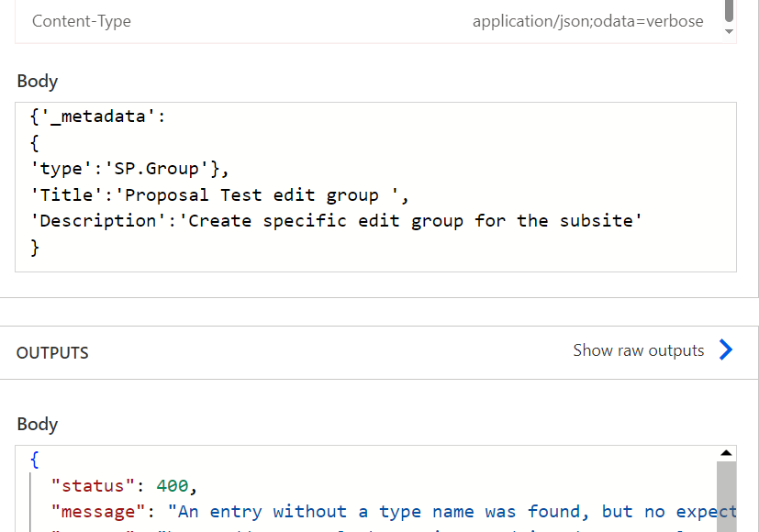Click the application/json;odata=verbose header value

[588, 21]
